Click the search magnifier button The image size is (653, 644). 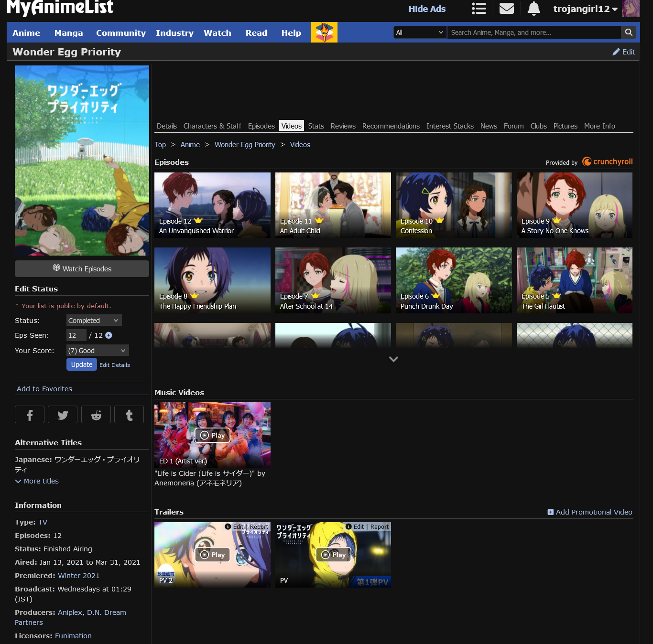pyautogui.click(x=629, y=32)
